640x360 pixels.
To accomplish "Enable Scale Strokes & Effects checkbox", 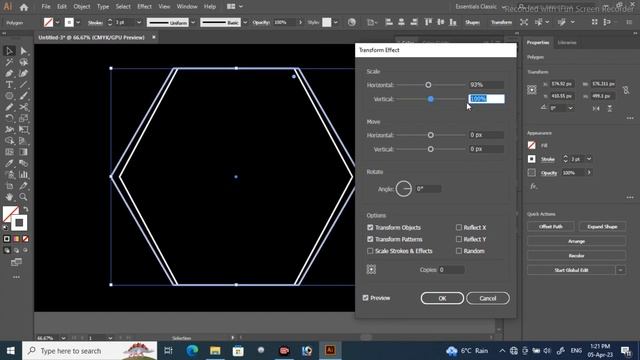I will 370,251.
